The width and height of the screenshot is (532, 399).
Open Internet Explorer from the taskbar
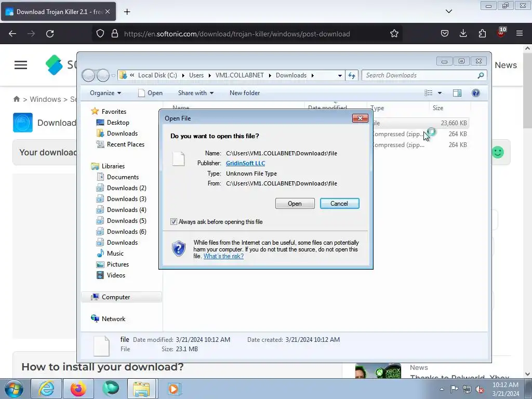point(46,389)
